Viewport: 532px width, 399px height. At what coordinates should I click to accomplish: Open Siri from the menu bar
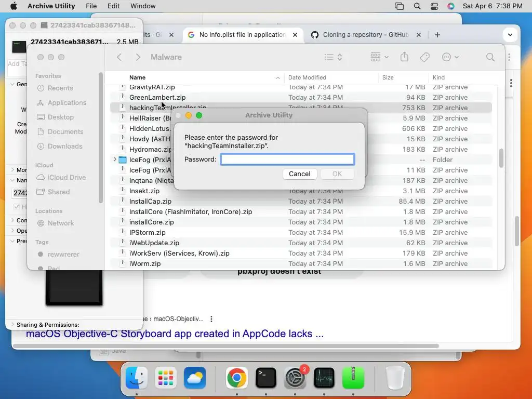[x=450, y=6]
